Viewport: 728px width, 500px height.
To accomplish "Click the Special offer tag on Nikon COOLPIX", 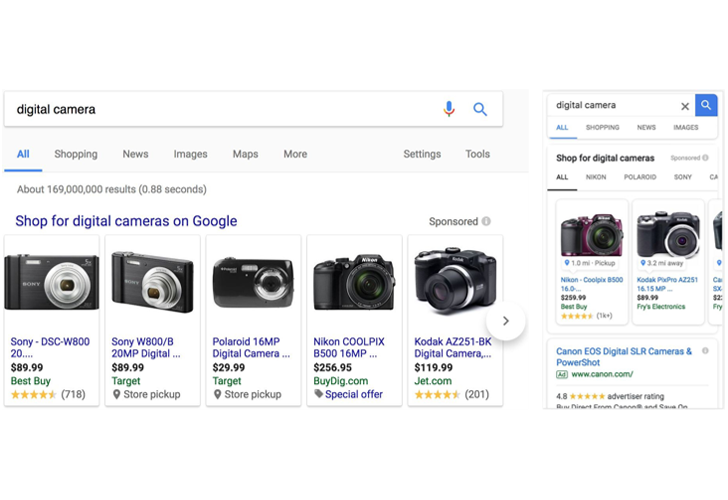I will (354, 394).
